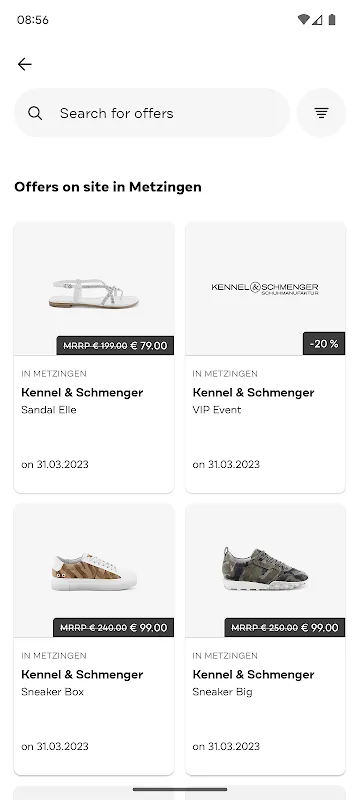Tap the Offers on site in Metzingen heading
This screenshot has width=360, height=800.
tap(108, 187)
